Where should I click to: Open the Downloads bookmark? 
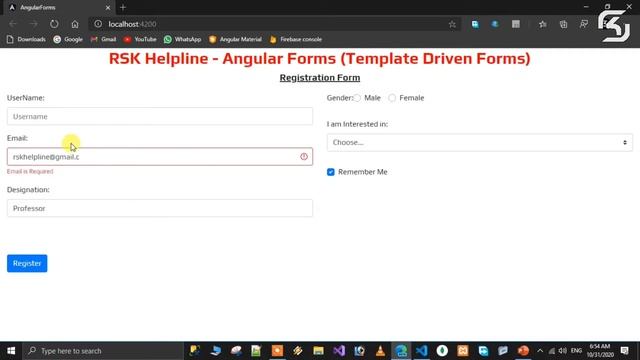tap(26, 39)
